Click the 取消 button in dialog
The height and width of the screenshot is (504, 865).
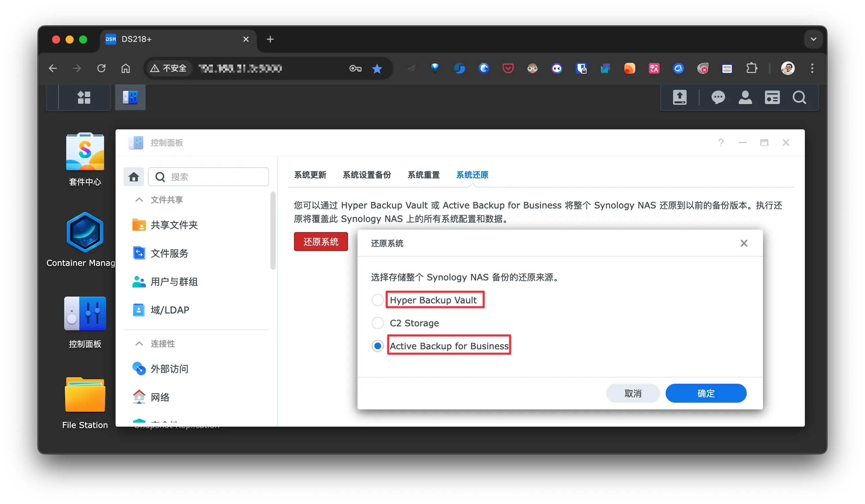(633, 394)
